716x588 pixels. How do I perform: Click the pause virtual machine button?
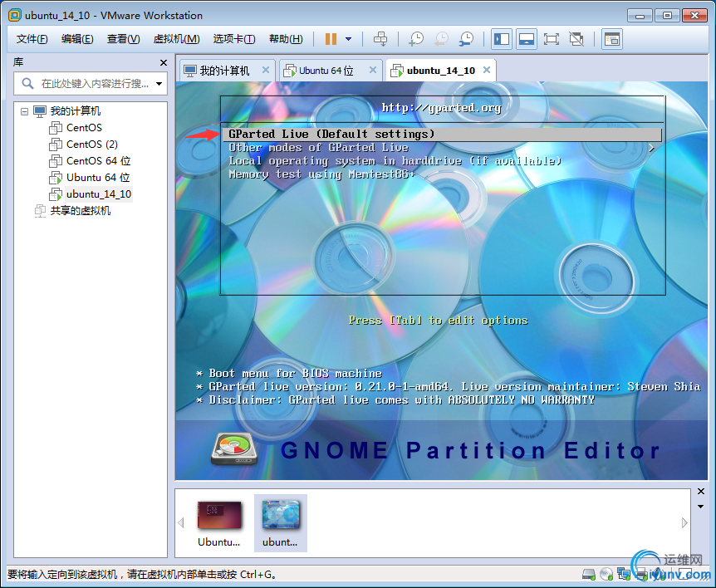click(331, 39)
